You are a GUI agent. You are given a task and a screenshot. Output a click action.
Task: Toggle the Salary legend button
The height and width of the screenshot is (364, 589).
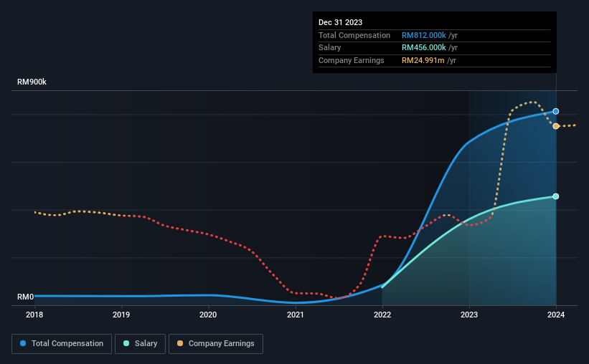click(x=140, y=344)
